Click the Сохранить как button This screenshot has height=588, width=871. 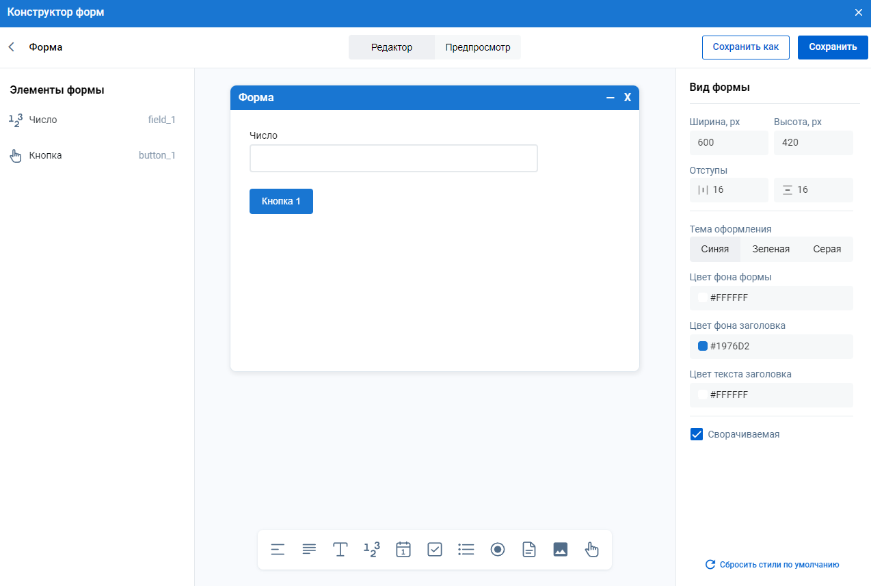coord(745,47)
